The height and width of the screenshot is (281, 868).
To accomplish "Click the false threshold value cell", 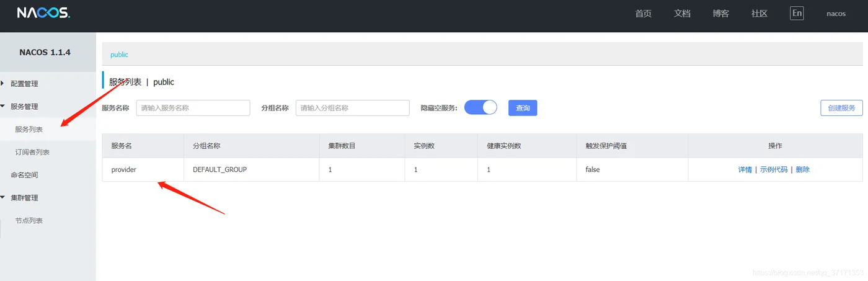I will pos(632,169).
